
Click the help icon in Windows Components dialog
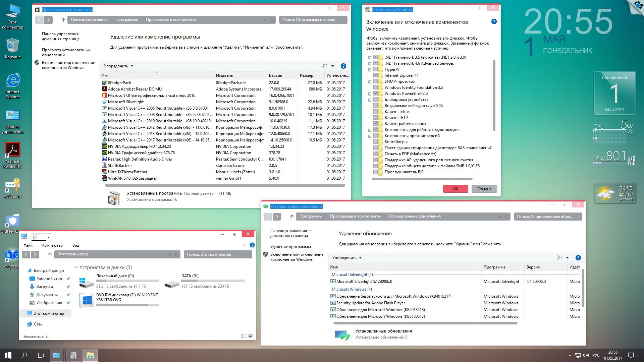[494, 21]
